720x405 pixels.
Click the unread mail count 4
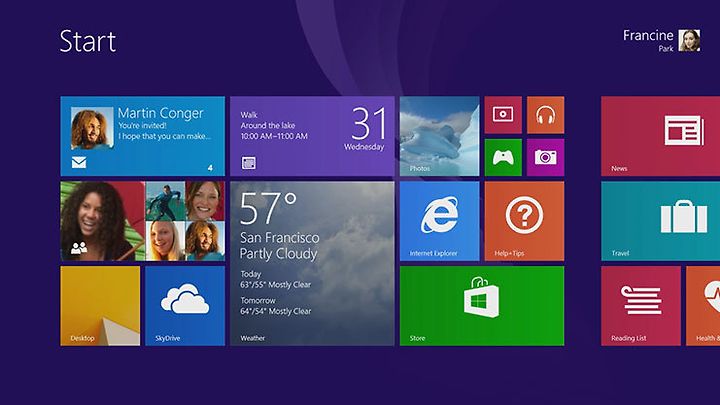(210, 168)
